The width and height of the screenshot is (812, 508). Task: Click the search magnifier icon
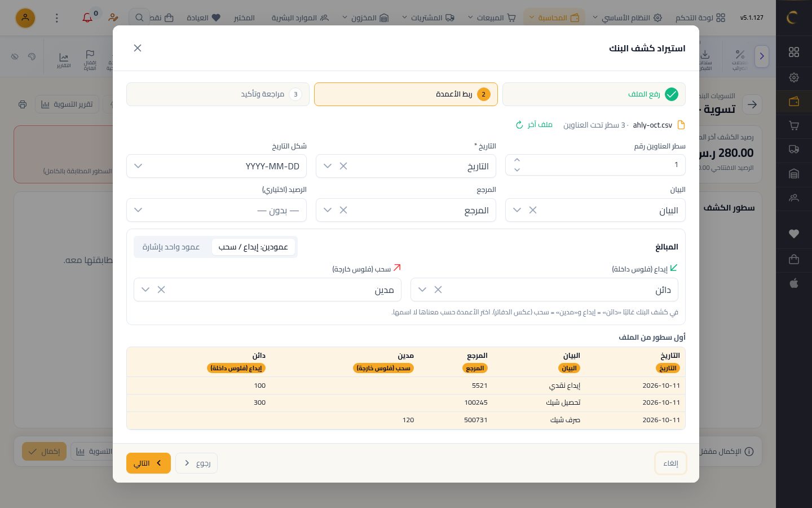coord(139,18)
